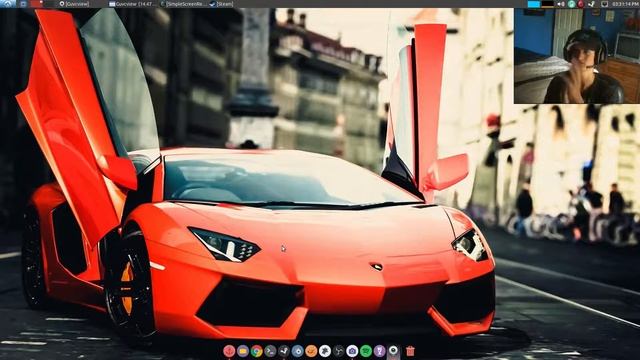Switch to the first Guvcview taskbar window
The height and width of the screenshot is (360, 640).
74,4
